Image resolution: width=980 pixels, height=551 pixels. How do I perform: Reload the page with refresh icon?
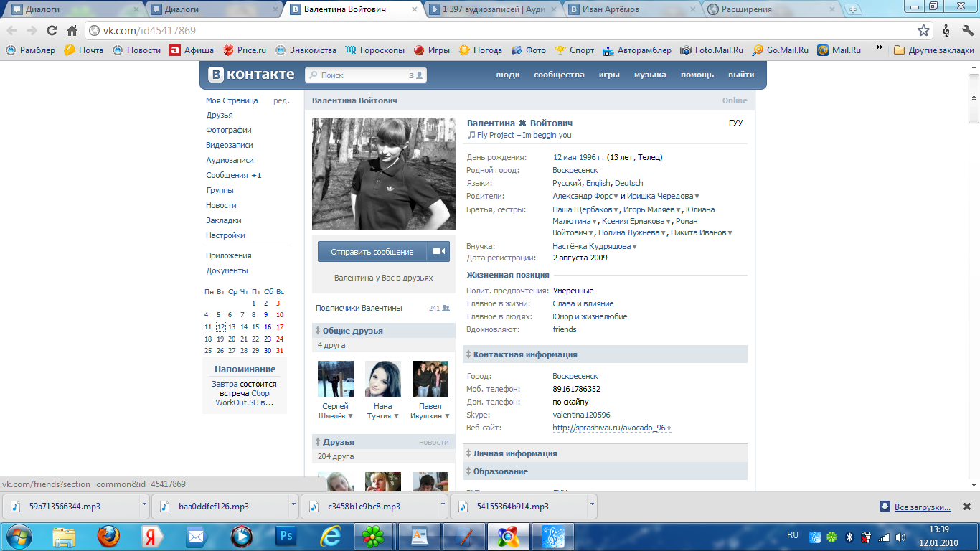[52, 31]
